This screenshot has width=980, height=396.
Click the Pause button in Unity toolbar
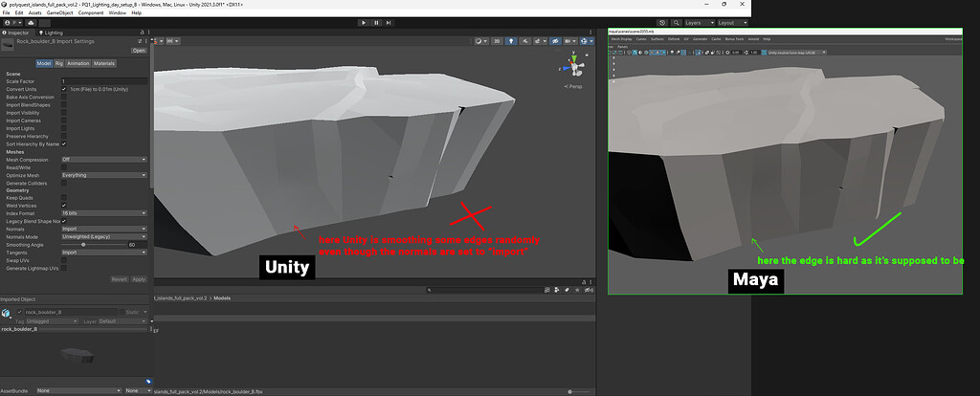[376, 22]
